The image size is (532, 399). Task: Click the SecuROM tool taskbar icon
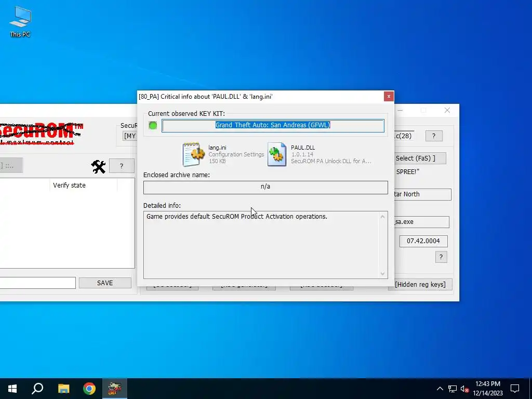tap(115, 389)
